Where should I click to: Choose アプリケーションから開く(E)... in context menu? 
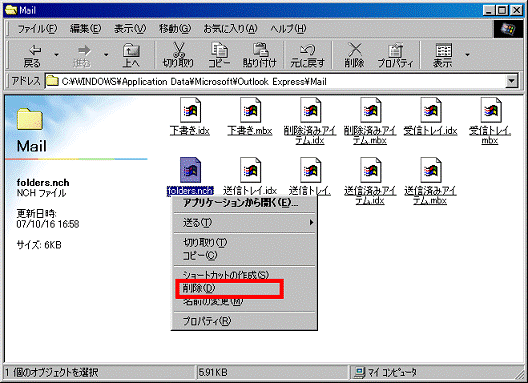[244, 203]
